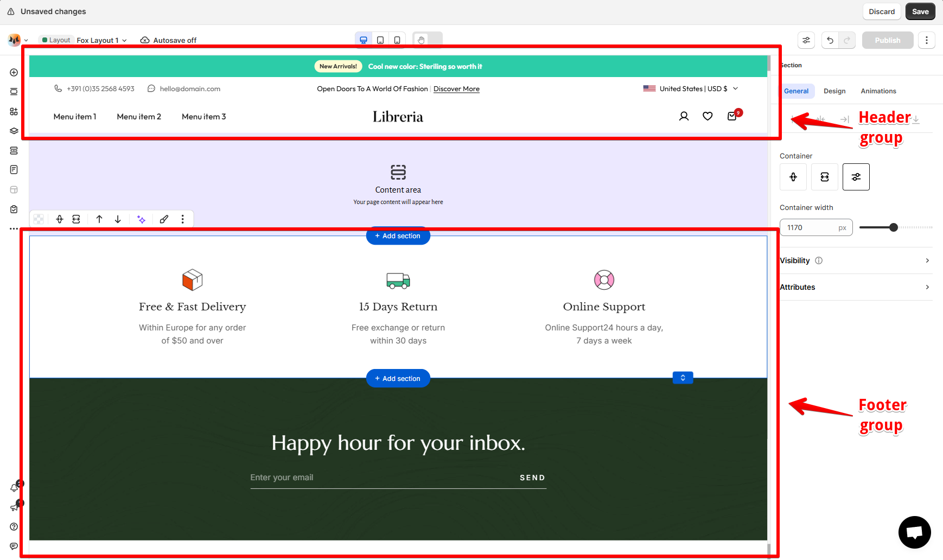Open editor settings sliders icon near undo

point(806,40)
